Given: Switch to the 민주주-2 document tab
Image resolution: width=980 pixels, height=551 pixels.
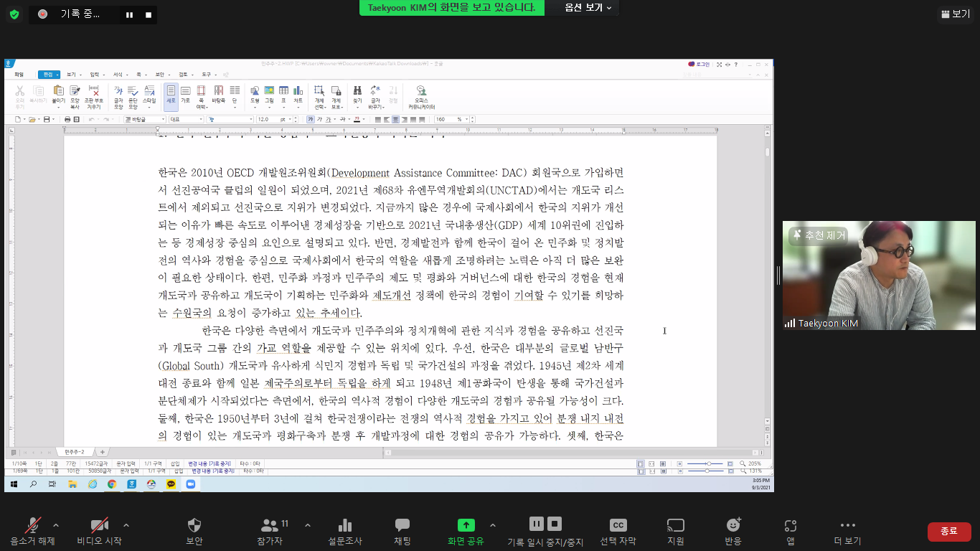Looking at the screenshot, I should click(x=75, y=452).
